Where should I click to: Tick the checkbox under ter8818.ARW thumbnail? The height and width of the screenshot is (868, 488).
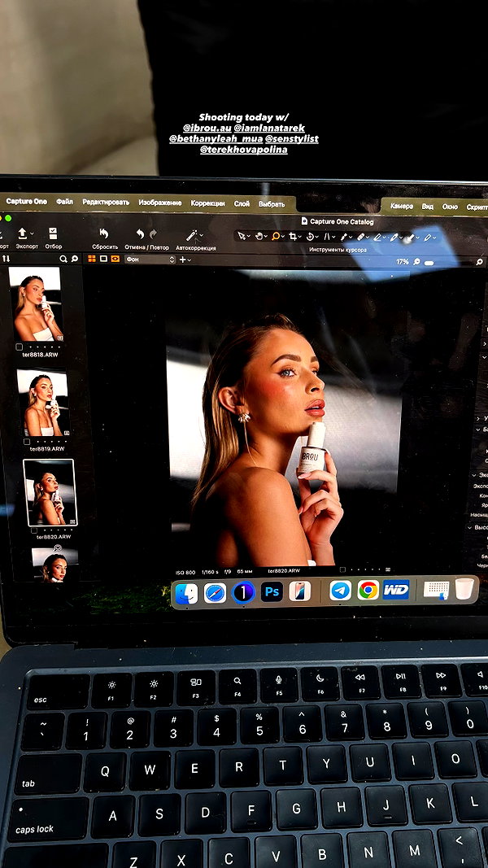tap(19, 347)
